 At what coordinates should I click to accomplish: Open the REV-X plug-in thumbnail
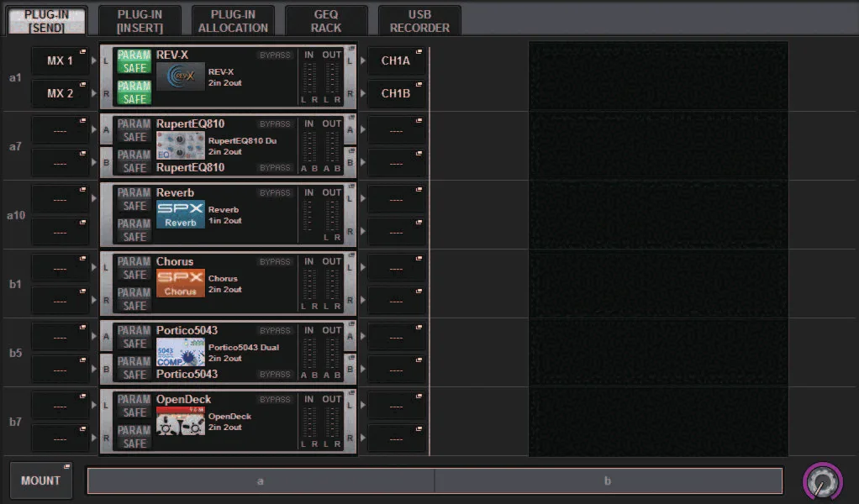point(181,76)
